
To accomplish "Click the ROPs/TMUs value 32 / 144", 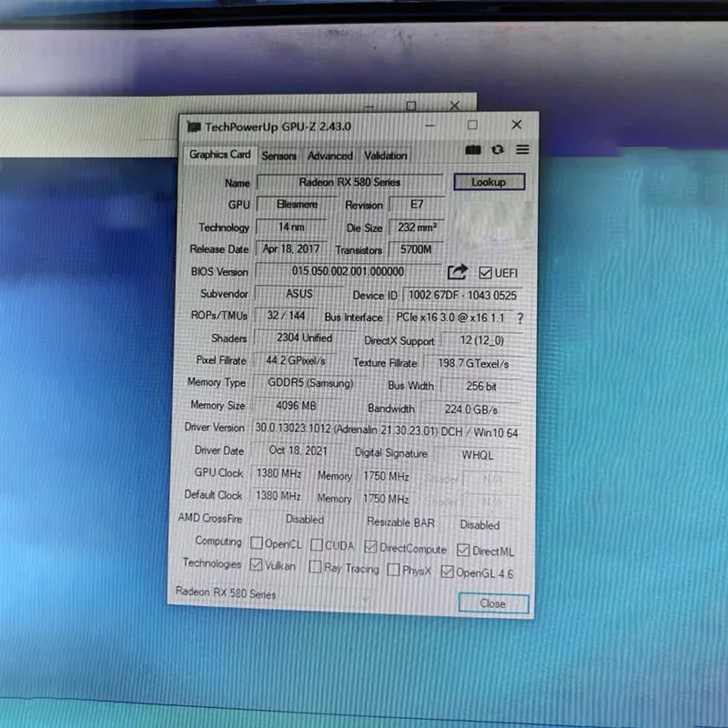I will click(x=286, y=316).
